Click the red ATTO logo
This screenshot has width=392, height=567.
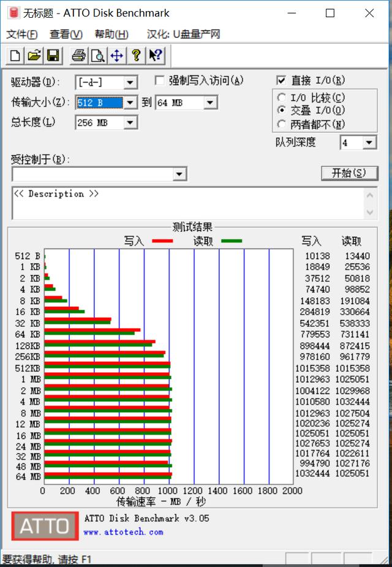click(45, 526)
